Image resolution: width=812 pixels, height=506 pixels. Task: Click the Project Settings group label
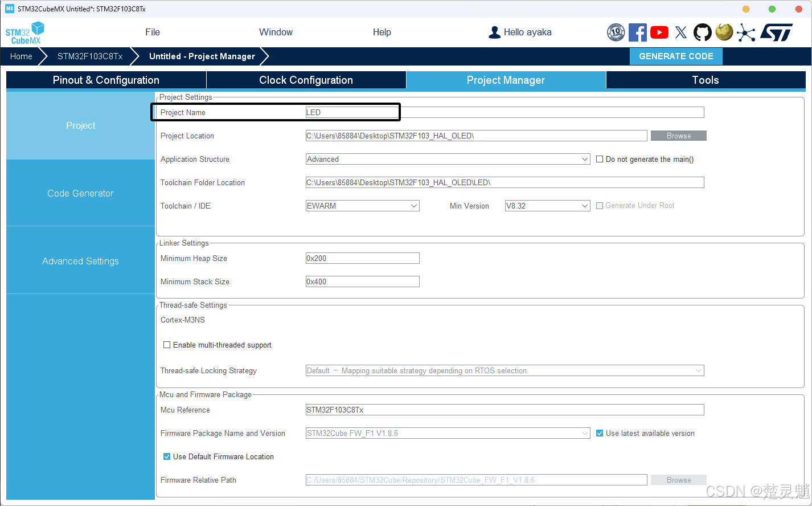186,97
